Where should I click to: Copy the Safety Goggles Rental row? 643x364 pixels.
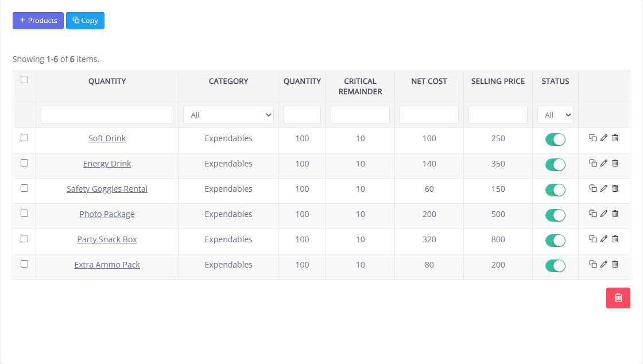coord(592,188)
